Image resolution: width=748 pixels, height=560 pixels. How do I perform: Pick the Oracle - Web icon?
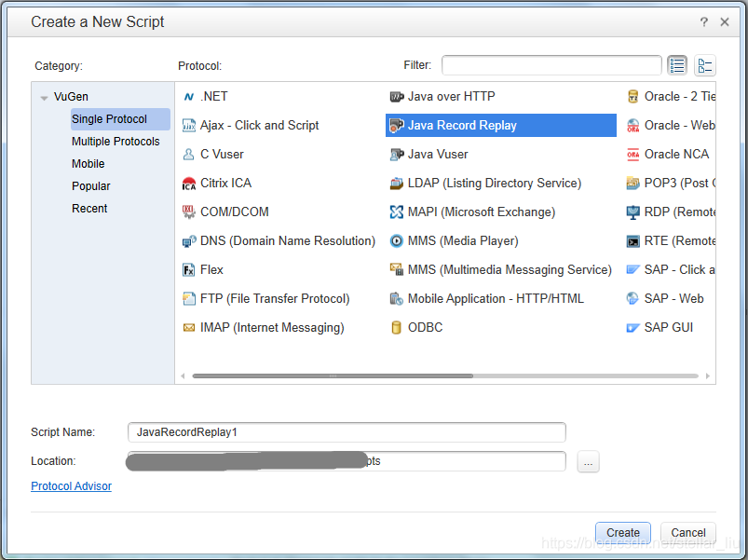point(633,126)
